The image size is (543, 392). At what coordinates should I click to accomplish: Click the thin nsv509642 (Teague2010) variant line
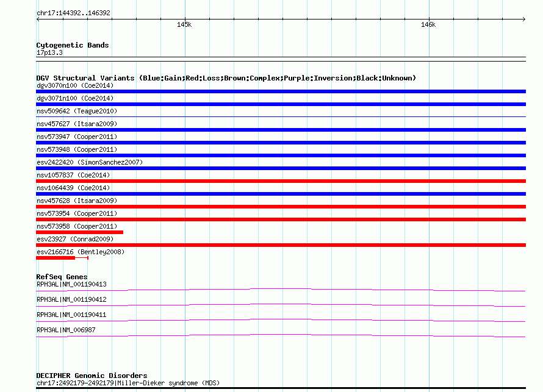281,117
